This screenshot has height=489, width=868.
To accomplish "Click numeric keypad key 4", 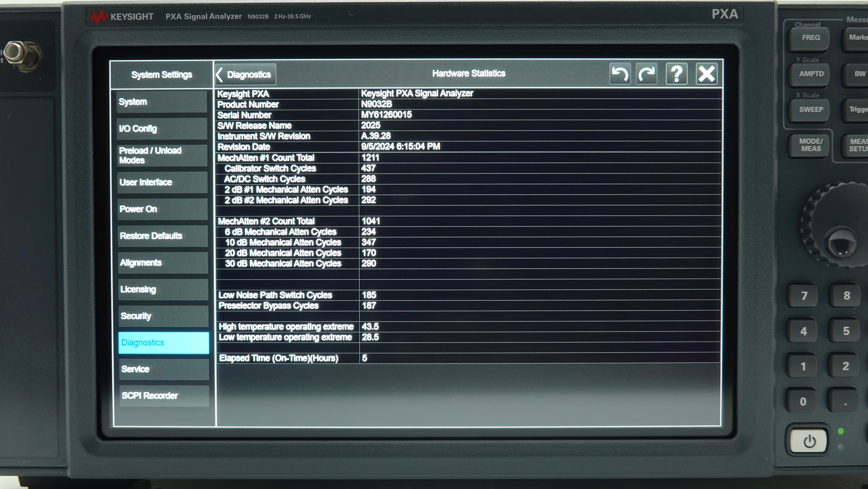I will tap(803, 331).
